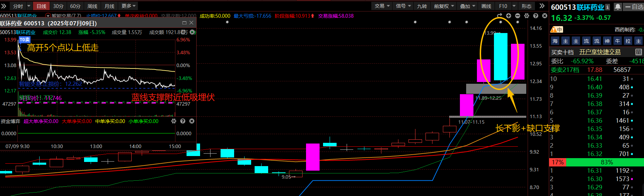Click the 形态 pattern button

coord(527,6)
